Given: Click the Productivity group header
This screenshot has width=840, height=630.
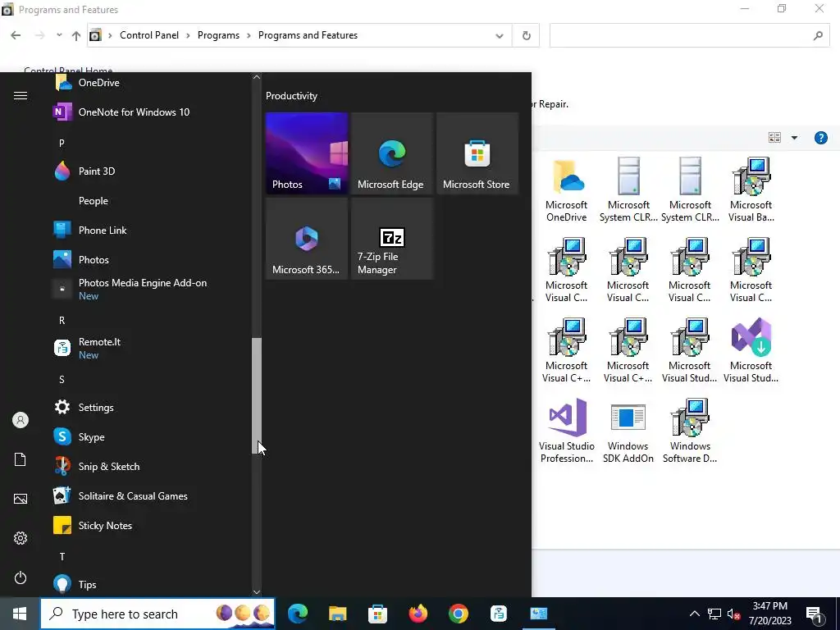Looking at the screenshot, I should [291, 96].
